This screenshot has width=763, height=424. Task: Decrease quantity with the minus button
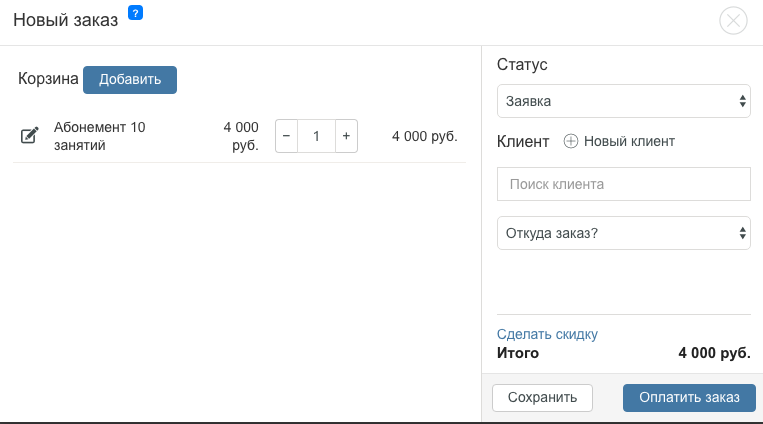pos(287,136)
